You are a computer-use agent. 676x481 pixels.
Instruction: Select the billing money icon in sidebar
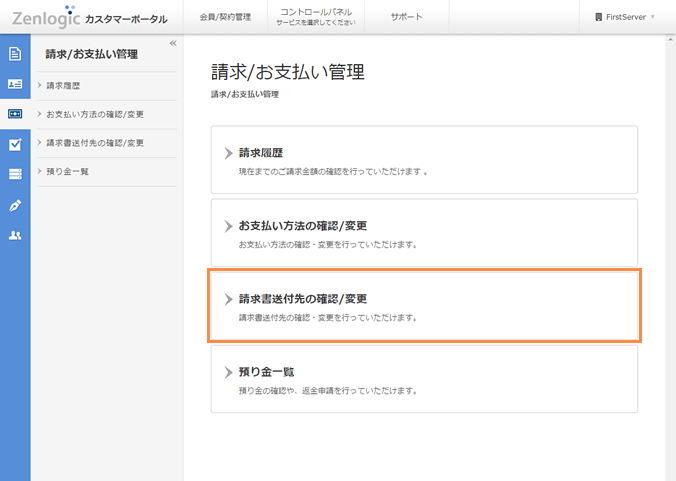click(x=15, y=114)
